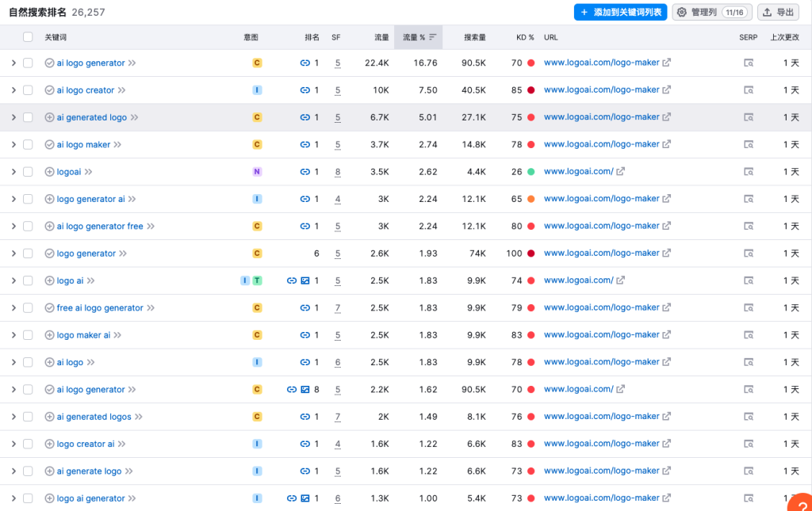Click image SERP-feature icon in logo ai generator row
Screen dimensions: 812x511
tap(305, 498)
